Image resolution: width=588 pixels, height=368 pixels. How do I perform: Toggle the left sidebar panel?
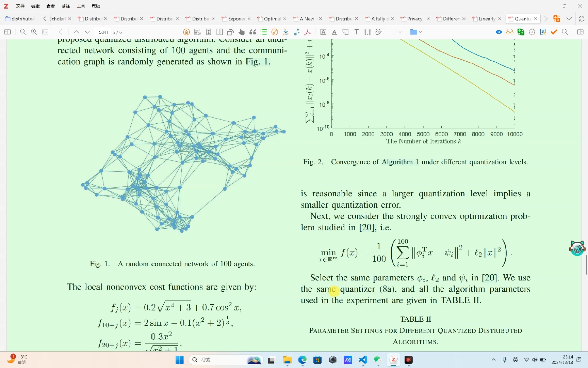(7, 32)
